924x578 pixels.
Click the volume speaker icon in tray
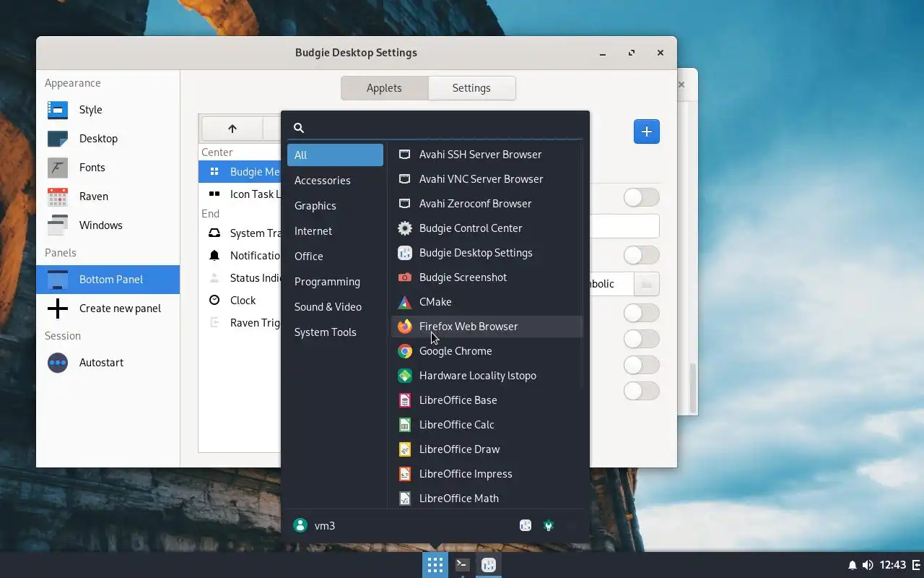click(867, 565)
